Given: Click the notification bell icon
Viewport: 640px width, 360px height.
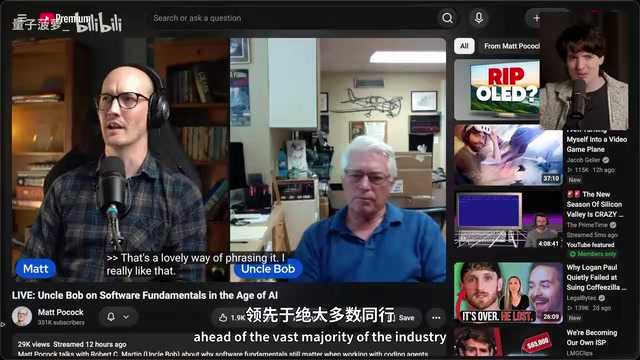Looking at the screenshot, I should click(x=111, y=317).
